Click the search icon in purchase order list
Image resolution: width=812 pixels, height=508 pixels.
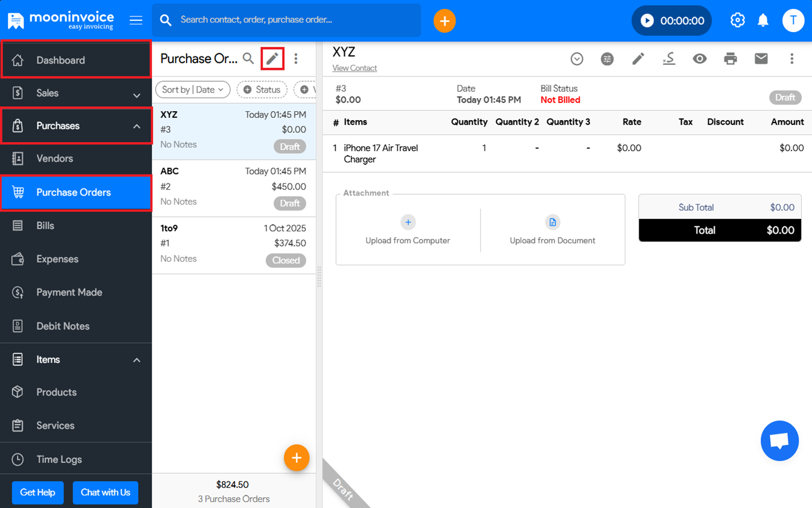click(x=248, y=58)
